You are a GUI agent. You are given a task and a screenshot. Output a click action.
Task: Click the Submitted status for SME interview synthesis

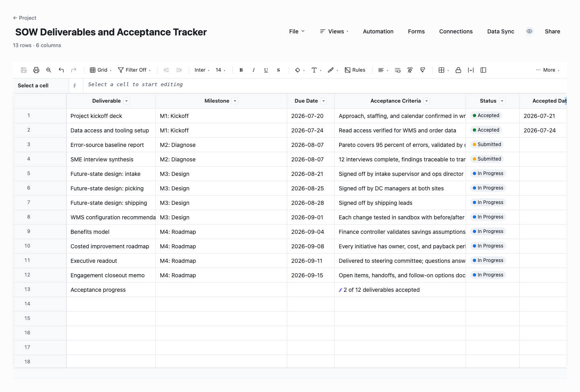click(x=487, y=159)
